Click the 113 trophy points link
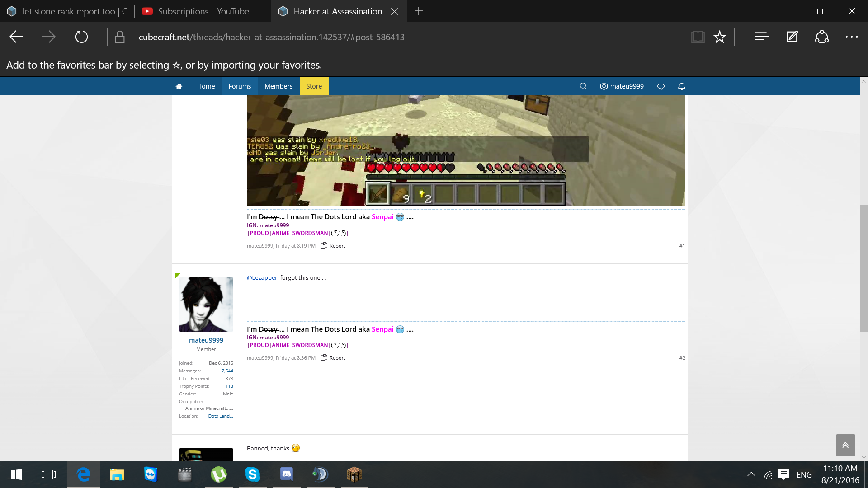868x488 pixels. pyautogui.click(x=229, y=386)
